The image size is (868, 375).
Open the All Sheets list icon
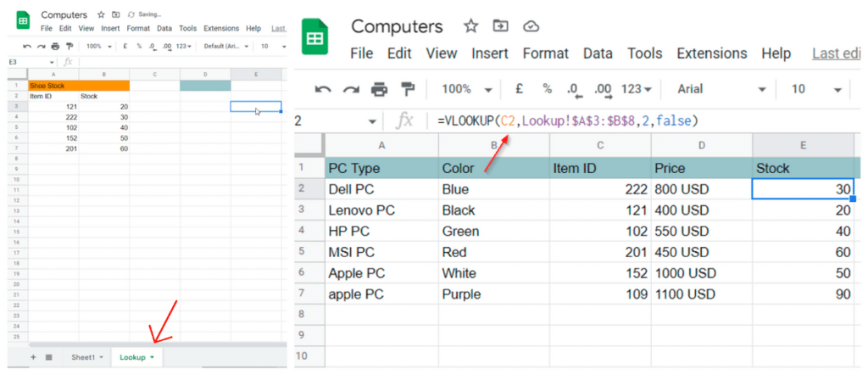tap(48, 357)
